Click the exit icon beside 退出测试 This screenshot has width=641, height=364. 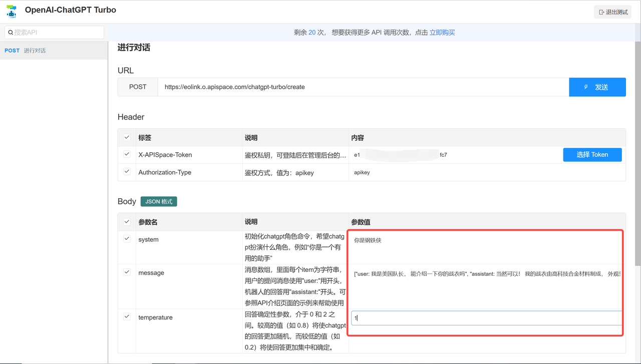click(601, 12)
